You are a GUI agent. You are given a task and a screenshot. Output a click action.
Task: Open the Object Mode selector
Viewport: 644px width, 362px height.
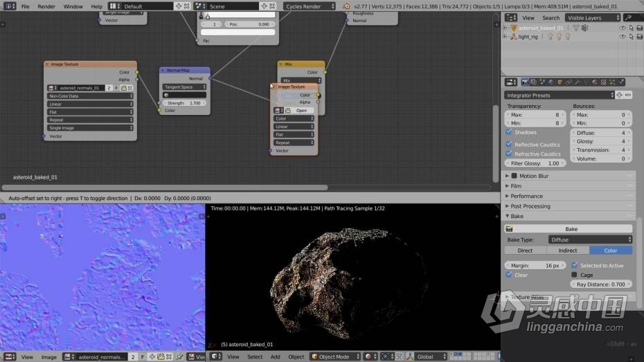[x=336, y=356]
